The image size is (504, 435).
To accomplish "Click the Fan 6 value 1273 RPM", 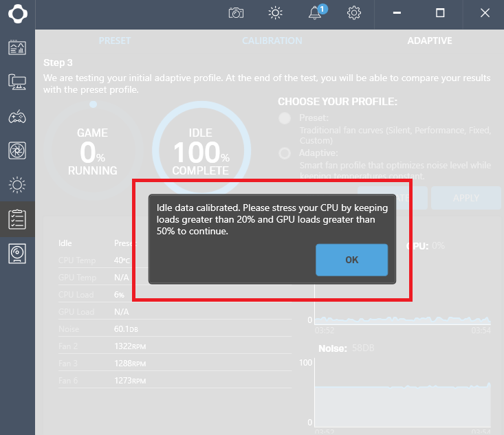I will point(130,381).
